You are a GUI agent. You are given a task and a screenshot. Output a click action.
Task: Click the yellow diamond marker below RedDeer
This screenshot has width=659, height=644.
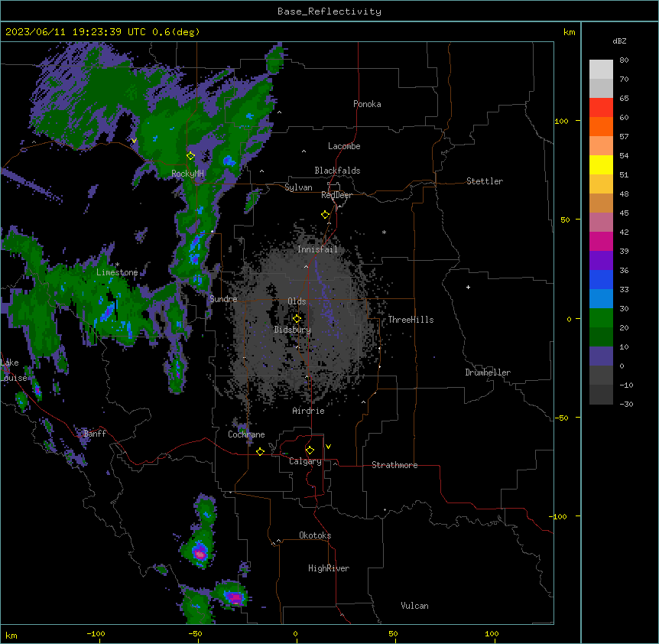[326, 215]
